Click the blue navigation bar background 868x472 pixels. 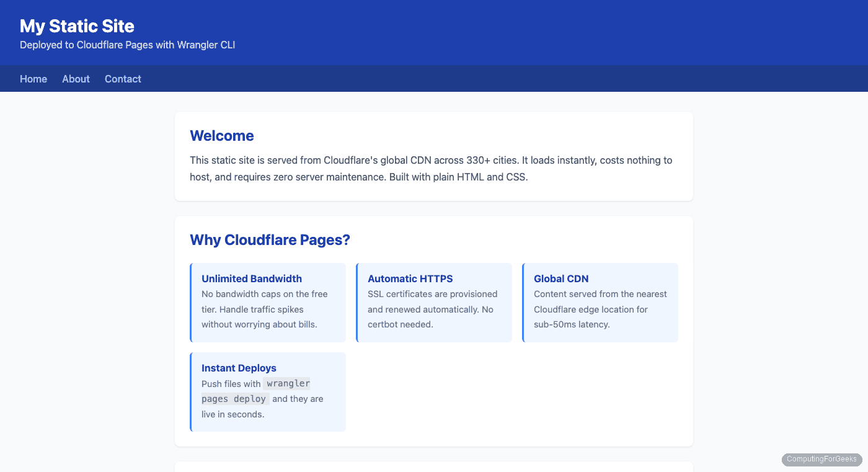(x=434, y=79)
